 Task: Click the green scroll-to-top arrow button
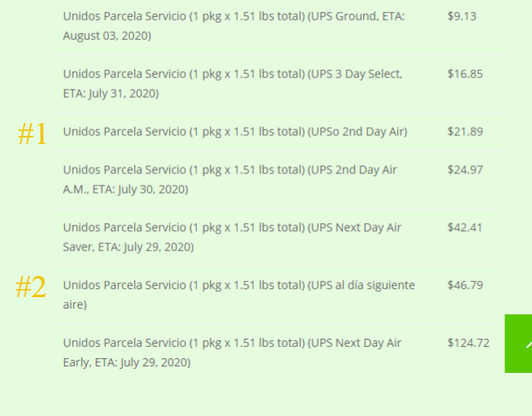[518, 344]
